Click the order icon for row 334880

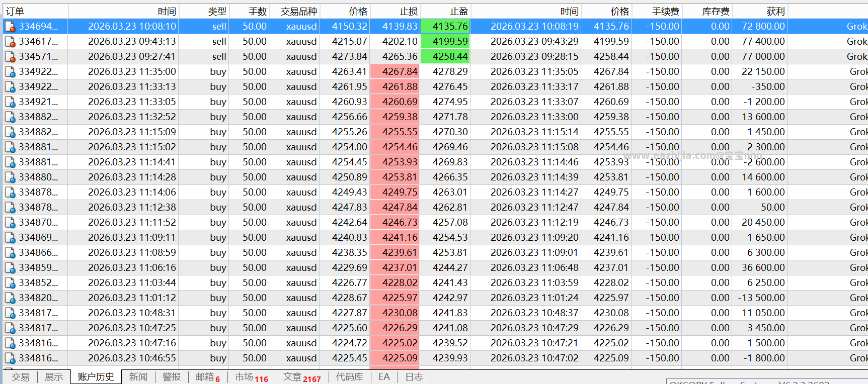(10, 177)
